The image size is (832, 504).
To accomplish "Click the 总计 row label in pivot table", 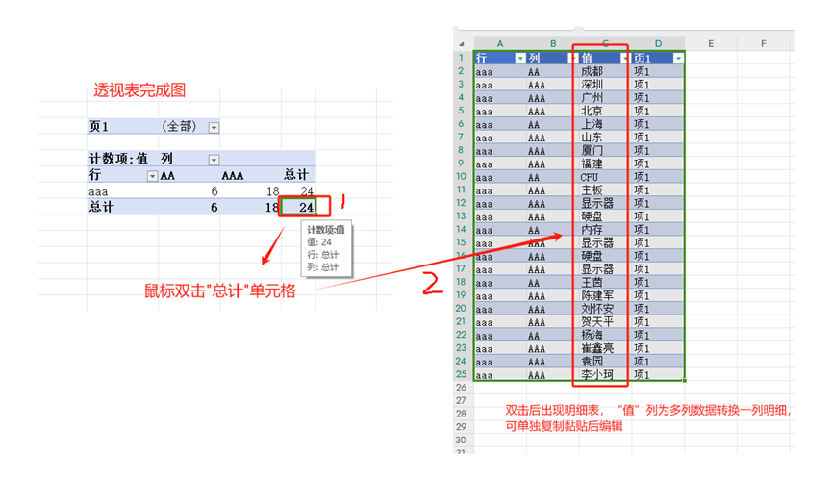I will tap(101, 207).
